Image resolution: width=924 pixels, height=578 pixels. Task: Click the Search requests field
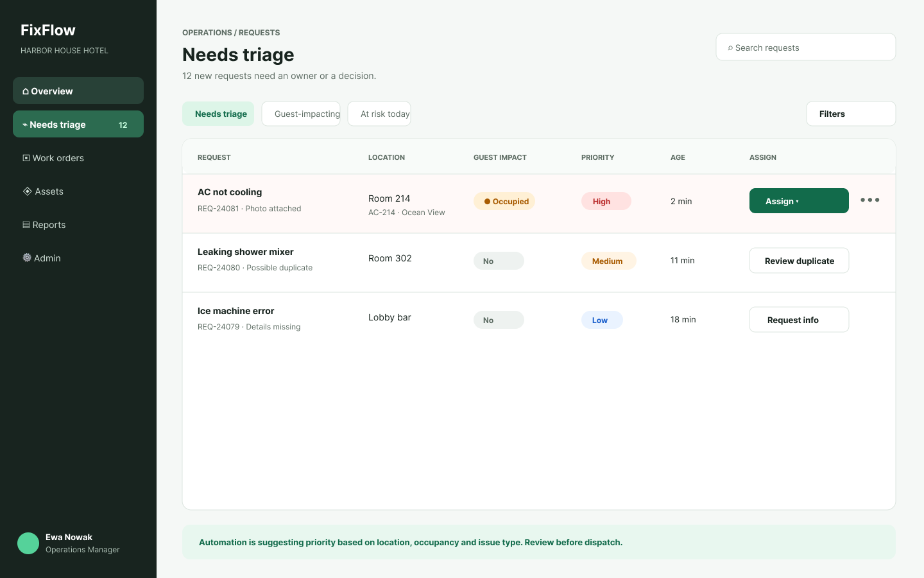[806, 47]
